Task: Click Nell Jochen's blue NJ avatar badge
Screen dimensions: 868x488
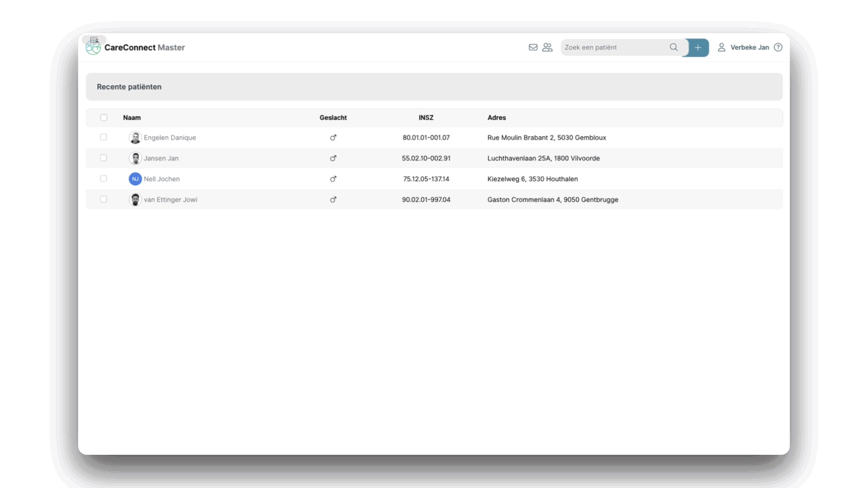Action: (135, 178)
